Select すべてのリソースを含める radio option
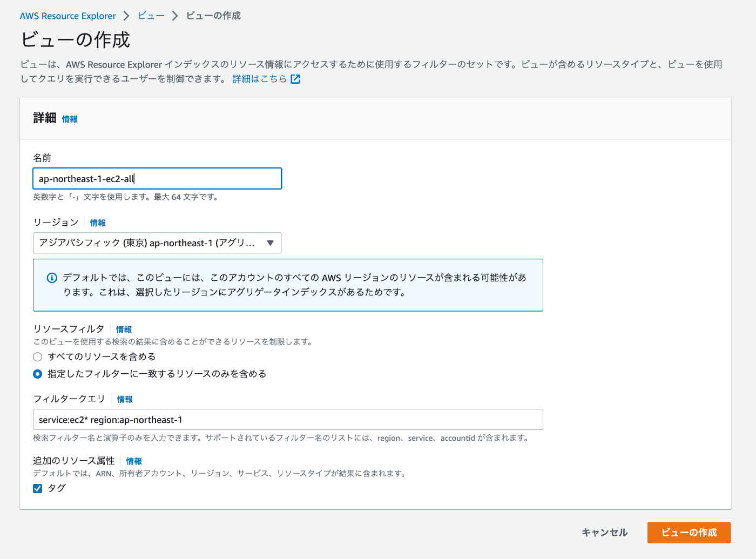This screenshot has height=559, width=756. coord(38,357)
